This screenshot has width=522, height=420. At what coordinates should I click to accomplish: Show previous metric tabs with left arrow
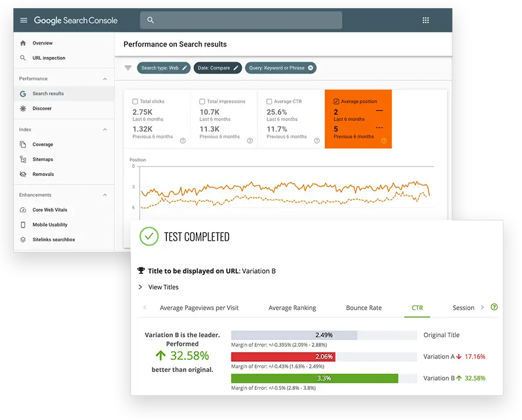pyautogui.click(x=145, y=307)
